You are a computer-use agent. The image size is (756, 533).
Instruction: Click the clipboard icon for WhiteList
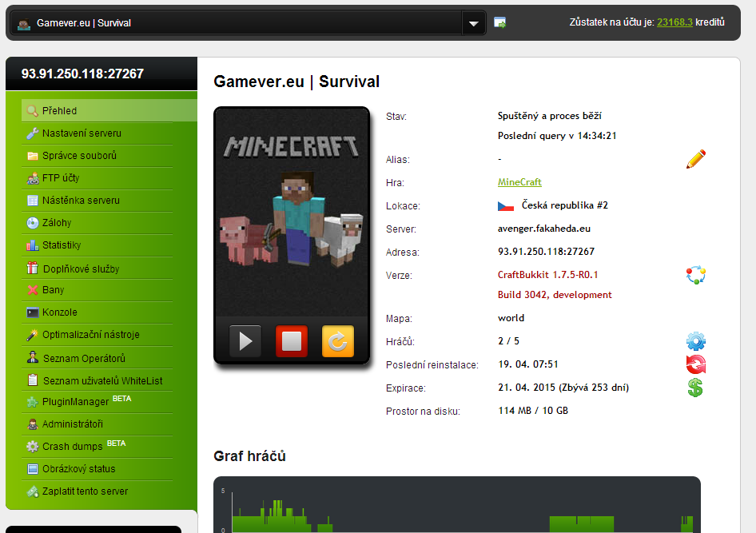32,380
